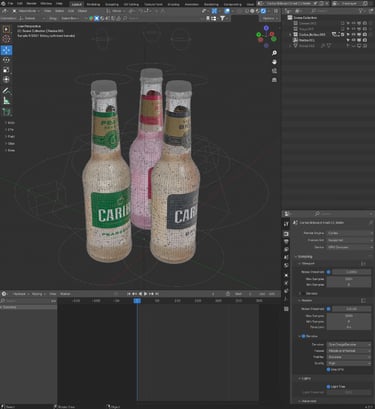Select the Cursor tool in the left toolbar
This screenshot has width=375, height=409.
tap(6, 39)
